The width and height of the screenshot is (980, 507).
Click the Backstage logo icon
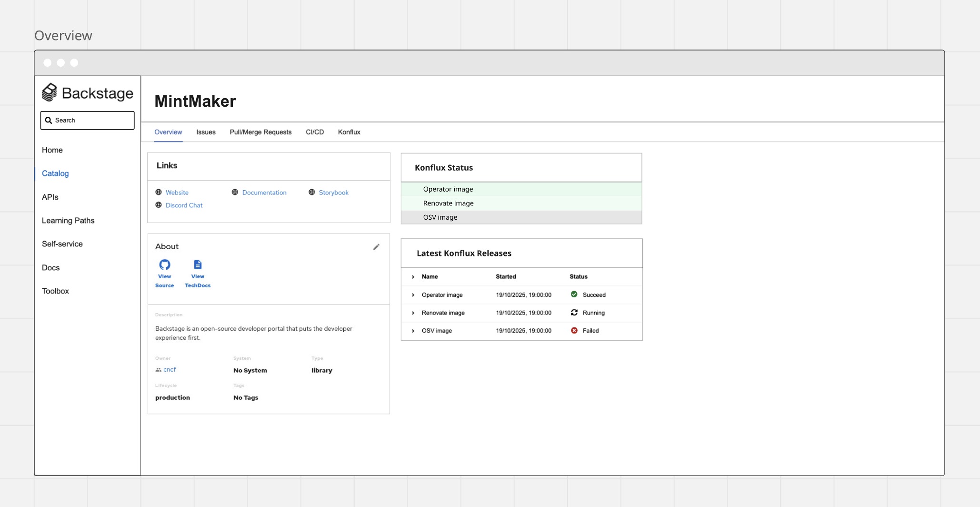pyautogui.click(x=50, y=92)
